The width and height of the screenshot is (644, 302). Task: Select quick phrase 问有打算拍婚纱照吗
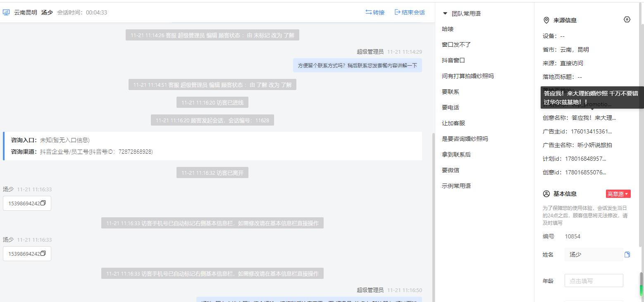click(x=467, y=76)
